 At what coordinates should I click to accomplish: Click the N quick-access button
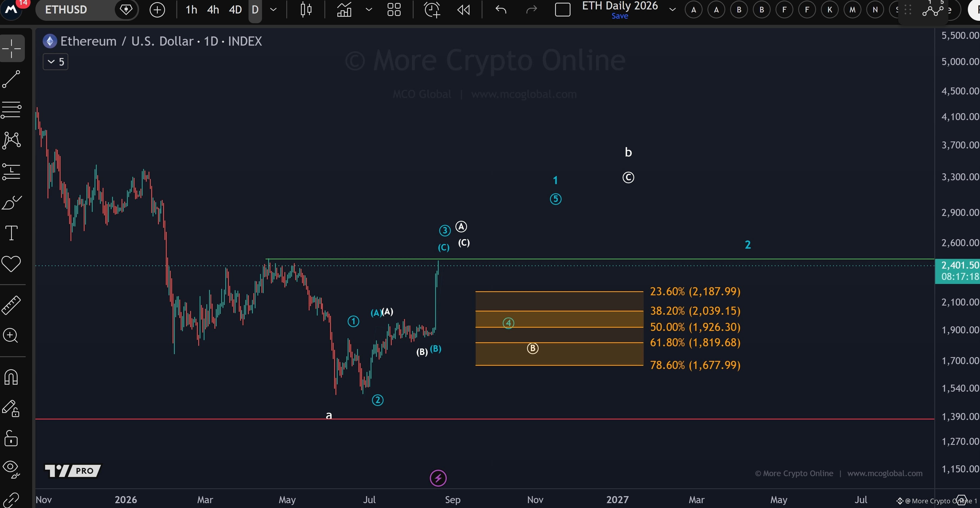[x=875, y=10]
